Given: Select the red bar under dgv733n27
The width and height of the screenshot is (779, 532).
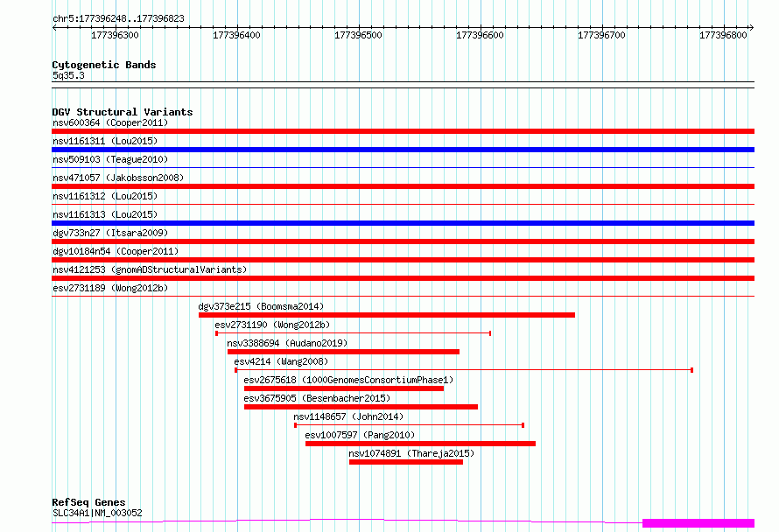Looking at the screenshot, I should click(x=403, y=241).
